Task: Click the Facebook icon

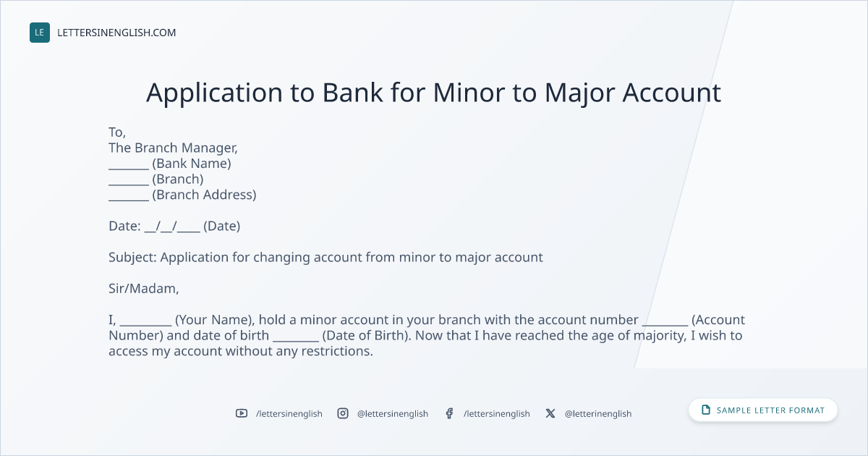Action: coord(449,413)
